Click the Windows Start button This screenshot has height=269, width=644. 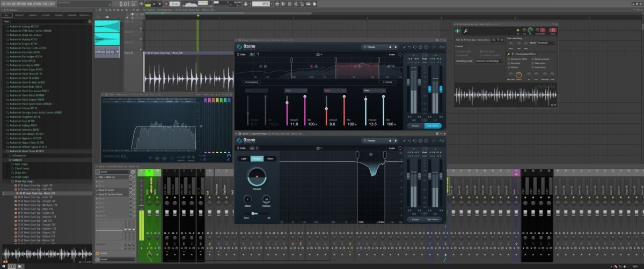pyautogui.click(x=4, y=265)
